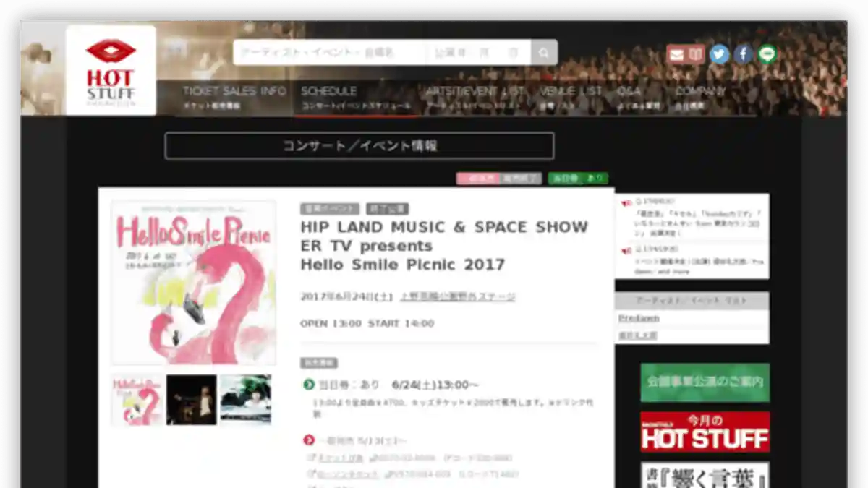
Task: Open the Twitter page icon
Action: 719,54
